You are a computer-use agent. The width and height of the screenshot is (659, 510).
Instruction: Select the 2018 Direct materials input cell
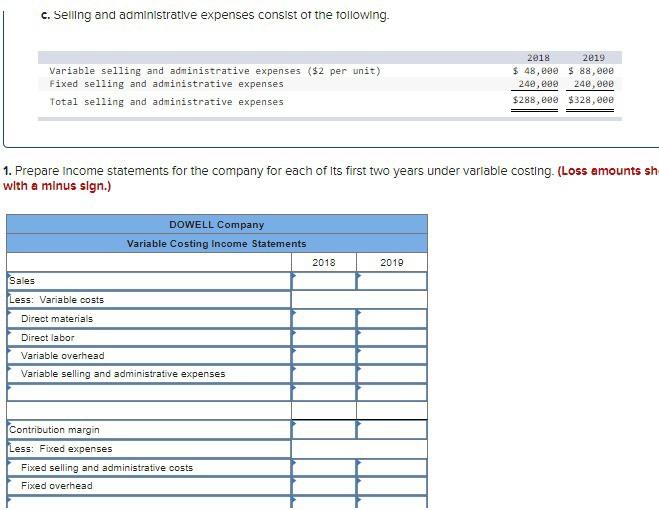point(324,319)
